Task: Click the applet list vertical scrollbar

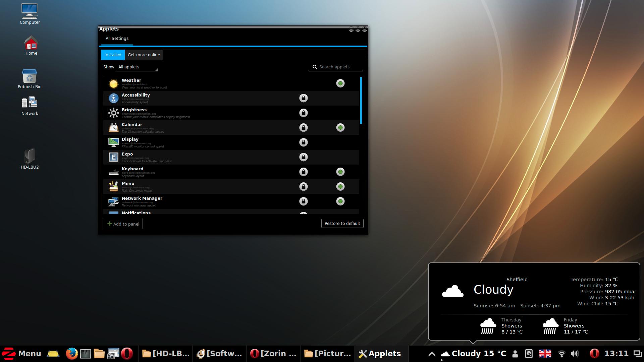Action: (361, 101)
